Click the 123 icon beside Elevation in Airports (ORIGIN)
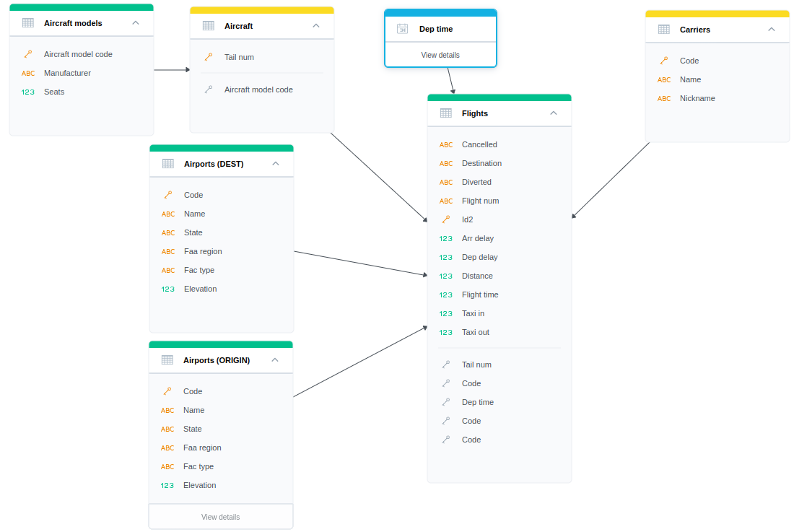 [x=167, y=485]
